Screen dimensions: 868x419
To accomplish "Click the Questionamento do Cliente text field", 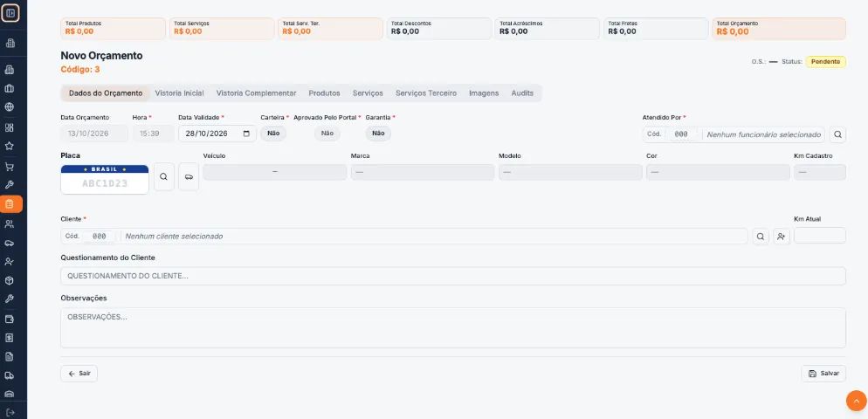I will (453, 276).
